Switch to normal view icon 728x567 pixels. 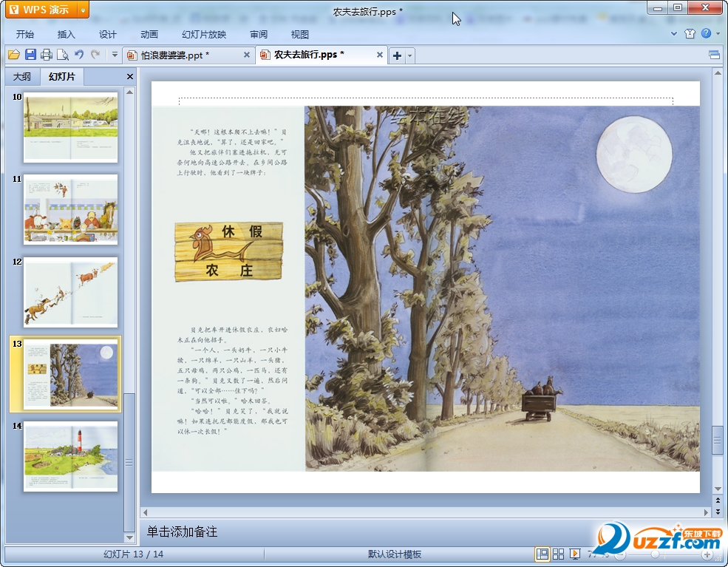click(x=542, y=554)
